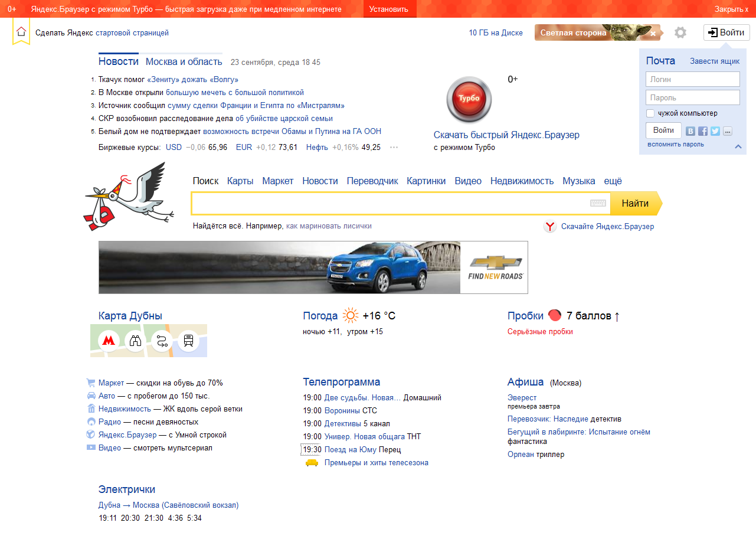Click the Пароль input field
Screen dimensions: 756x552
tap(693, 97)
